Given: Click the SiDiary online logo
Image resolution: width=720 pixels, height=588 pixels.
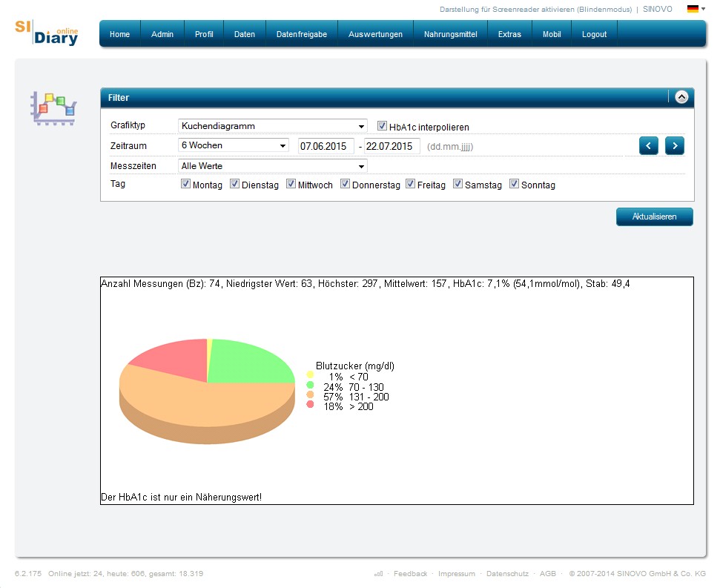Looking at the screenshot, I should tap(46, 33).
